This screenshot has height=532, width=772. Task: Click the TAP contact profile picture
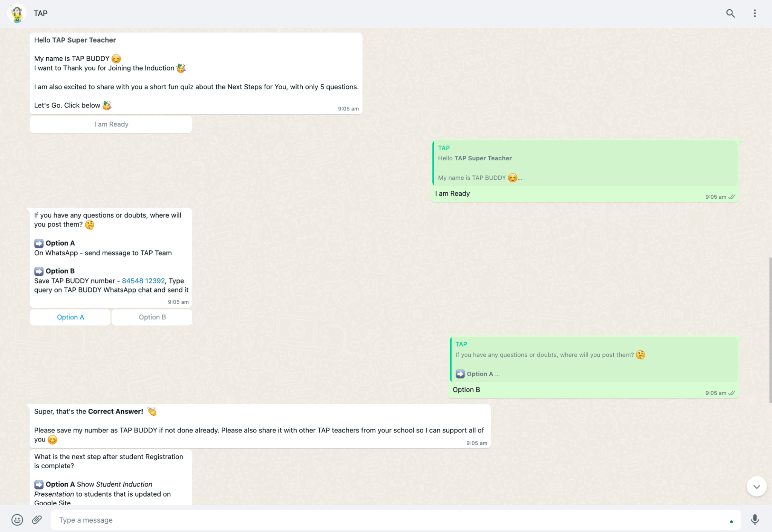(x=17, y=14)
